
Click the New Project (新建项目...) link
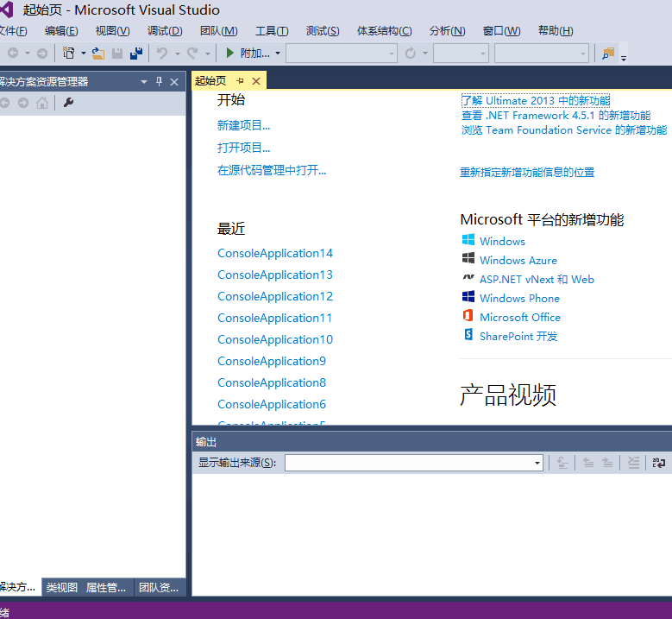[x=243, y=125]
